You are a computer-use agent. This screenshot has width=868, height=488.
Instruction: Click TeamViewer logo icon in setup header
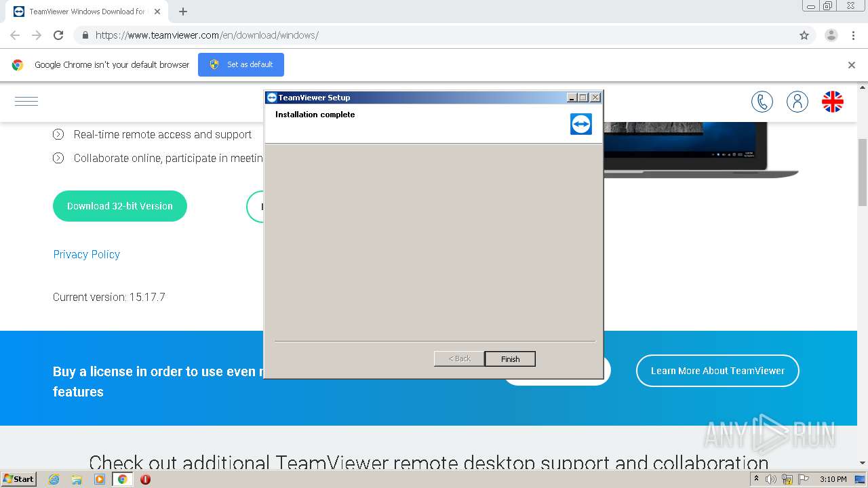click(x=581, y=124)
